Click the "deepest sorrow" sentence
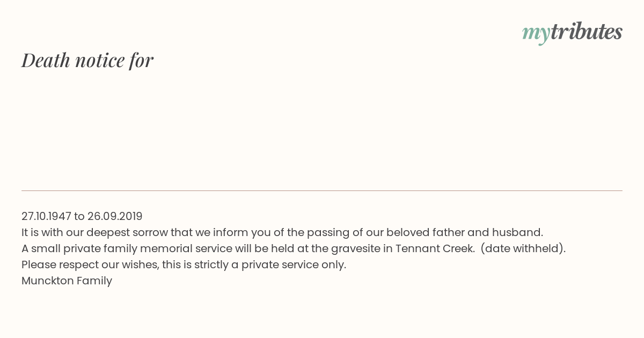Image resolution: width=644 pixels, height=338 pixels. pos(282,232)
